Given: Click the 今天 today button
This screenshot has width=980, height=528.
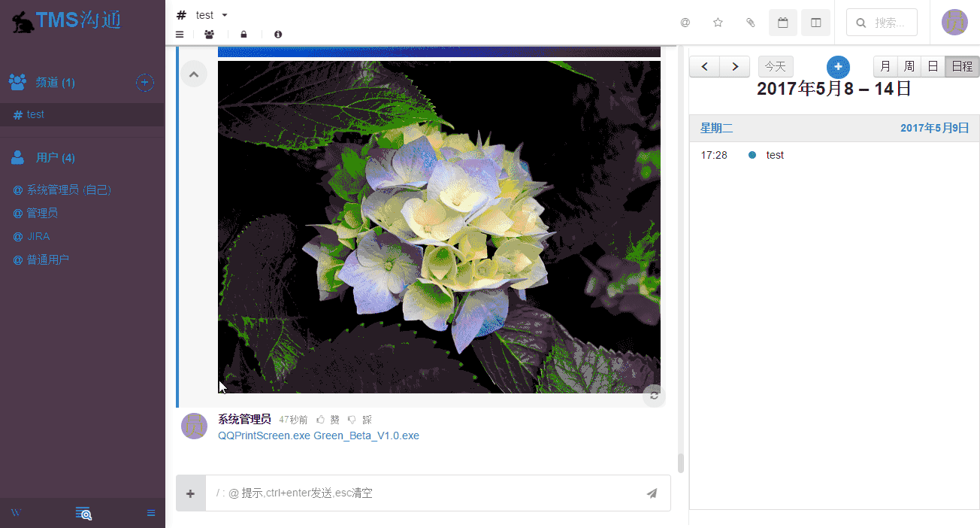Looking at the screenshot, I should (x=775, y=66).
